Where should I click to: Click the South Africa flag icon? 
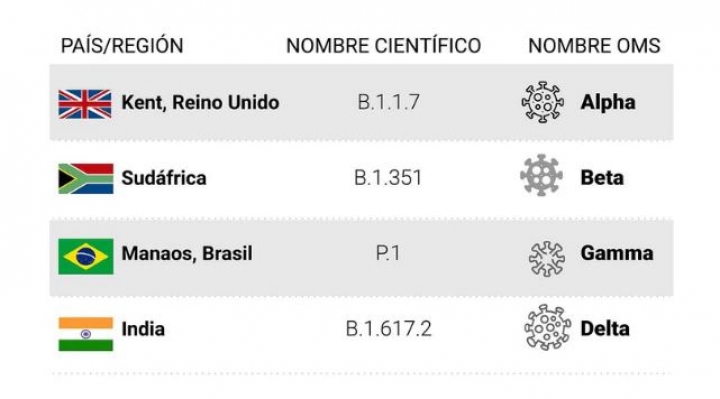[x=86, y=179]
